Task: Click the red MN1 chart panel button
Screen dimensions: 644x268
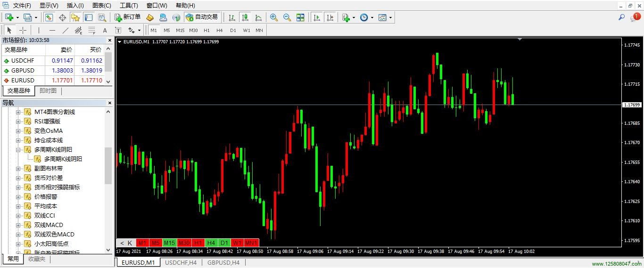Action: pyautogui.click(x=251, y=243)
